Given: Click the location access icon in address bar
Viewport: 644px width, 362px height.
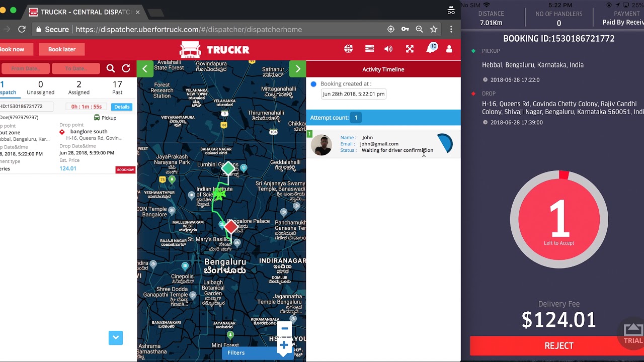Looking at the screenshot, I should pos(390,29).
